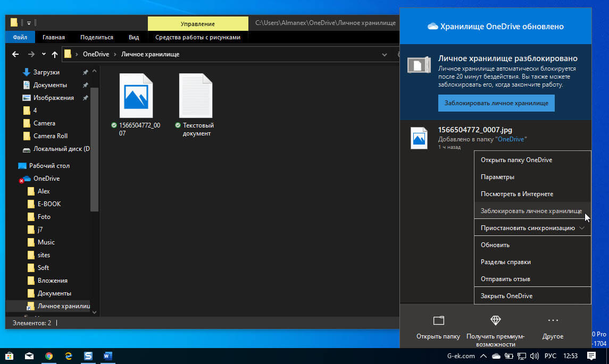Choose Разделы справки menu entry

coord(532,262)
